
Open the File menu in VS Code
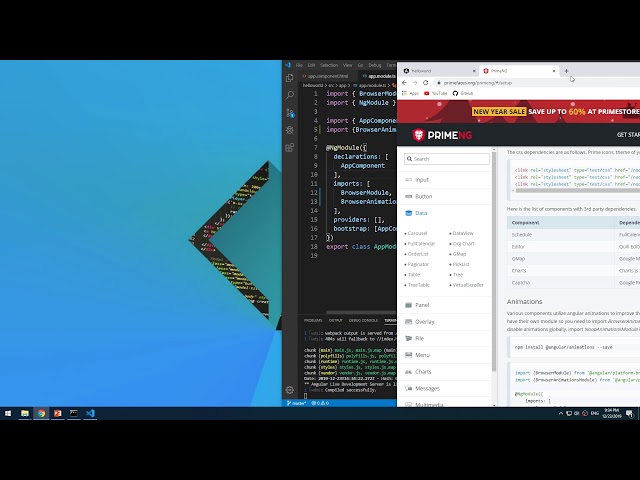[299, 65]
